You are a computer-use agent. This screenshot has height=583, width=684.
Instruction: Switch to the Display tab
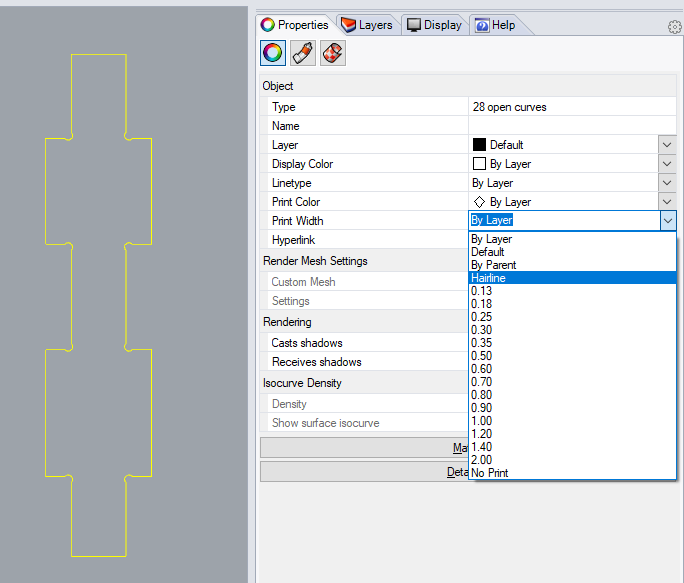point(434,25)
